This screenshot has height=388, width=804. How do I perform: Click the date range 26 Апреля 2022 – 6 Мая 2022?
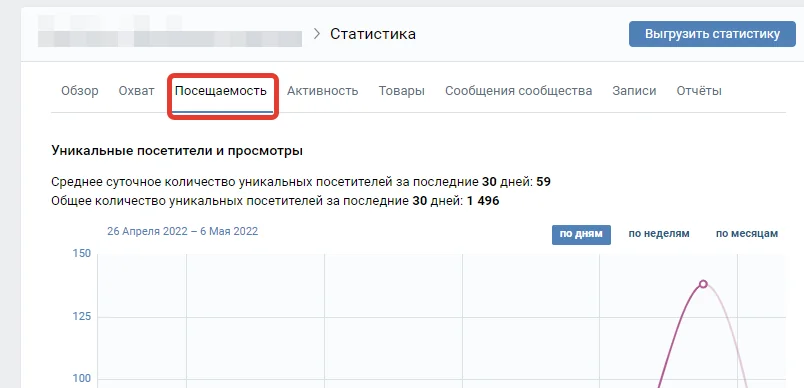[x=183, y=232]
